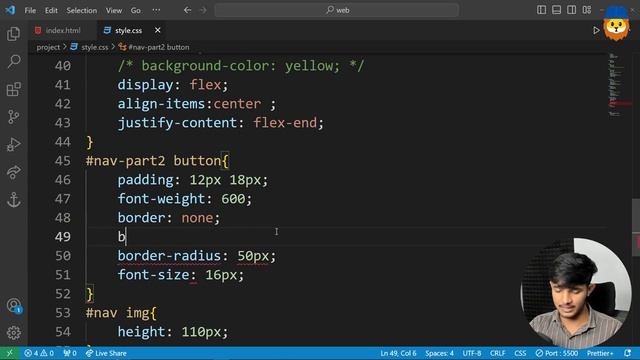Open the Run and Debug view

13,144
